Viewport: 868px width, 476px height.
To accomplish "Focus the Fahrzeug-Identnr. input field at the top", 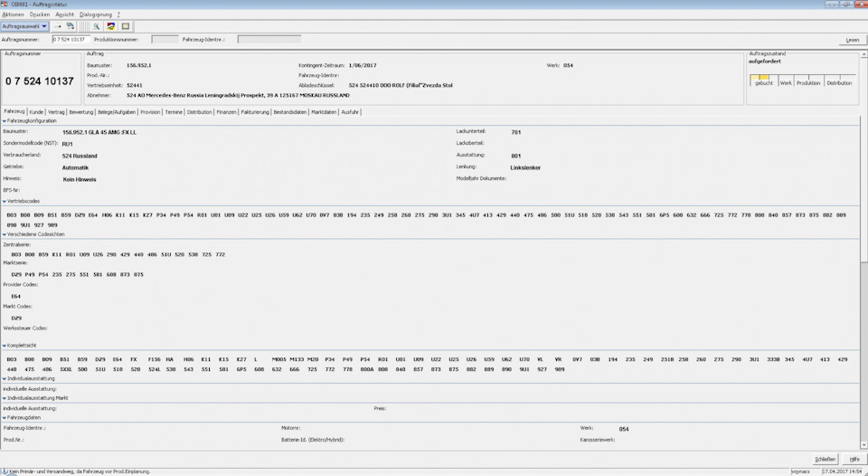I will pos(269,39).
